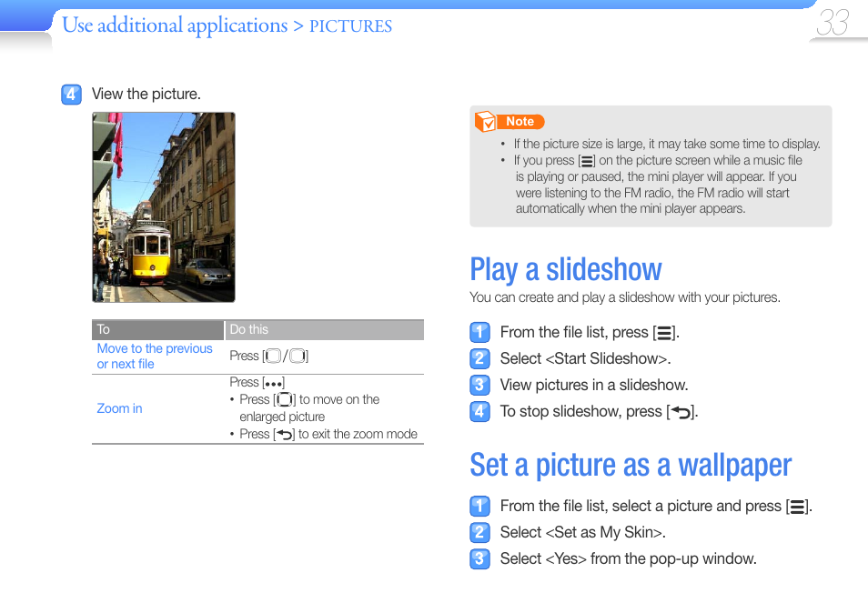This screenshot has height=613, width=868.
Task: Click the yellow tram street photo
Action: pyautogui.click(x=163, y=207)
